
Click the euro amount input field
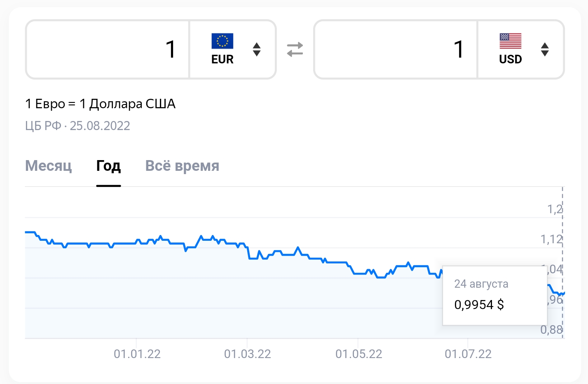108,49
